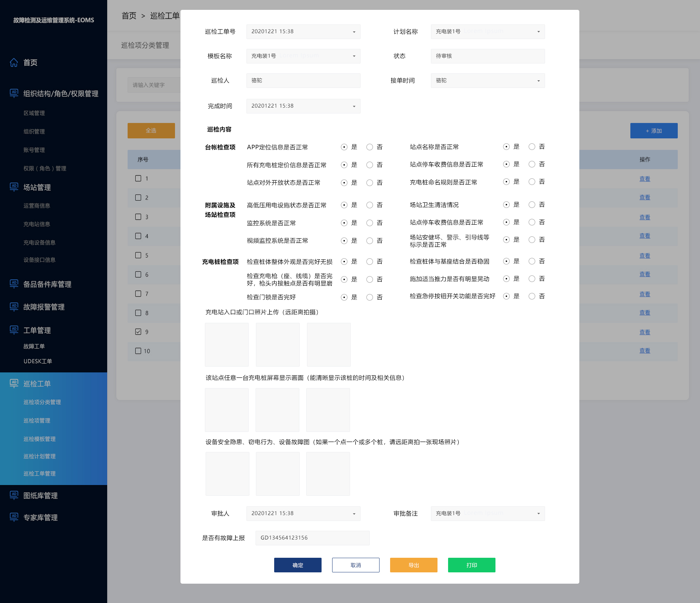700x603 pixels.
Task: Select 是 for APP定位信息是否正常
Action: 344,147
